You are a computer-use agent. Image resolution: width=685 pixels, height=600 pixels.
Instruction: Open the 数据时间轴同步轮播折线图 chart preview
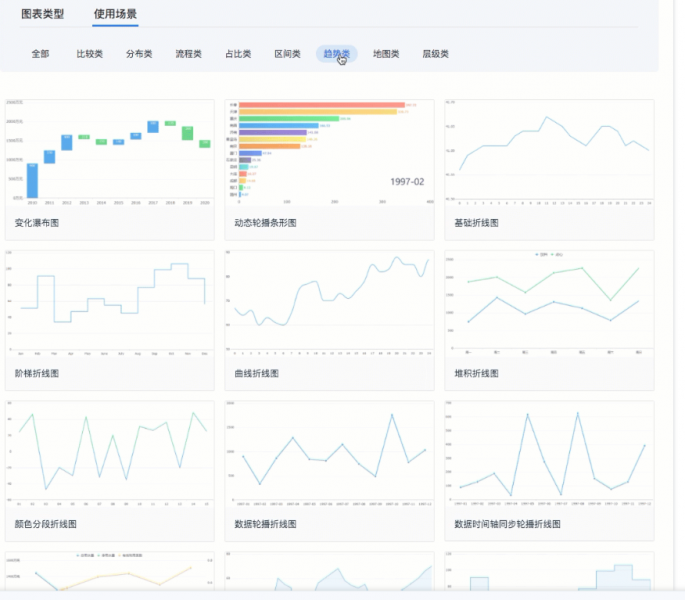549,454
